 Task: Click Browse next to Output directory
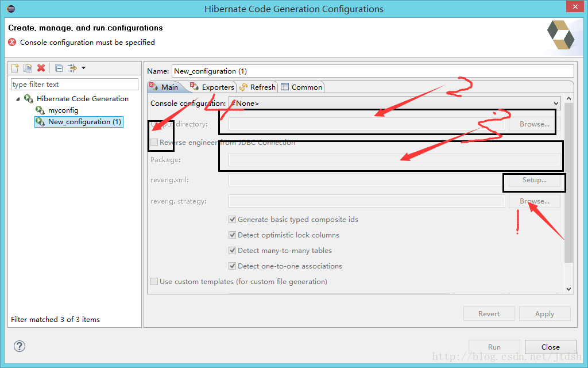tap(535, 124)
